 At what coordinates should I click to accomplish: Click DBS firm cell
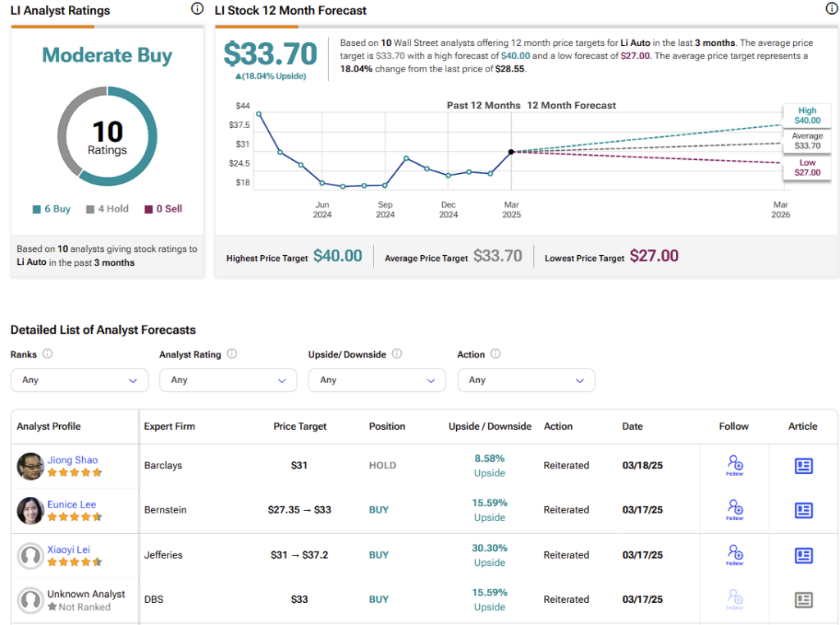tap(153, 599)
